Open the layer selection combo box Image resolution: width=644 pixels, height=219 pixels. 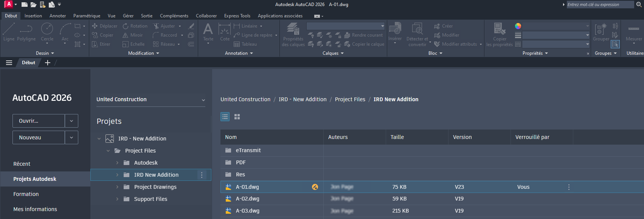coord(346,26)
